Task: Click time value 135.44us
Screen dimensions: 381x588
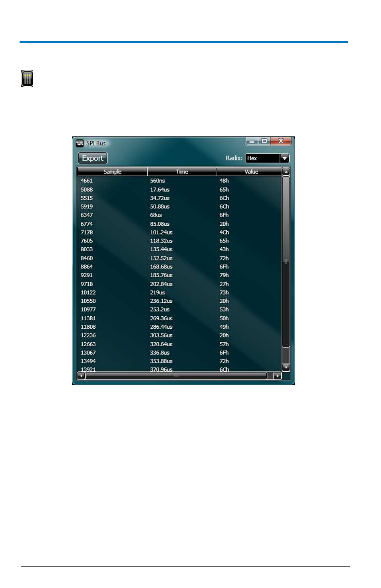Action: click(x=161, y=249)
